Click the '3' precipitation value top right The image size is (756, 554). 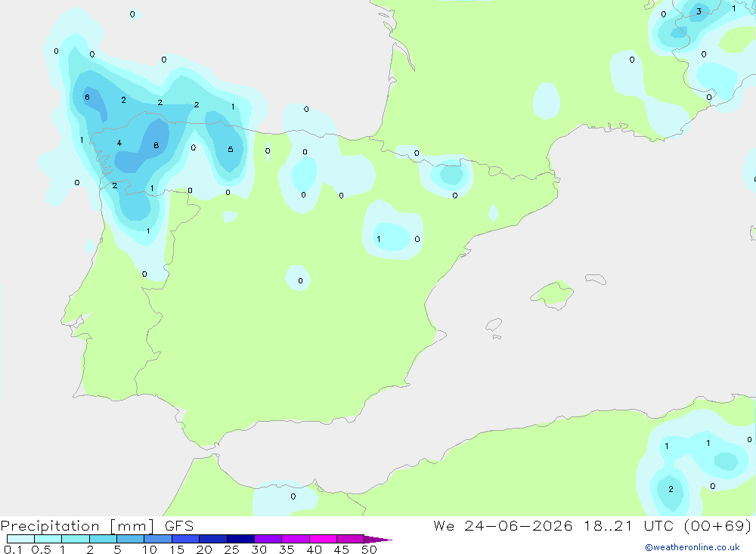tap(699, 11)
